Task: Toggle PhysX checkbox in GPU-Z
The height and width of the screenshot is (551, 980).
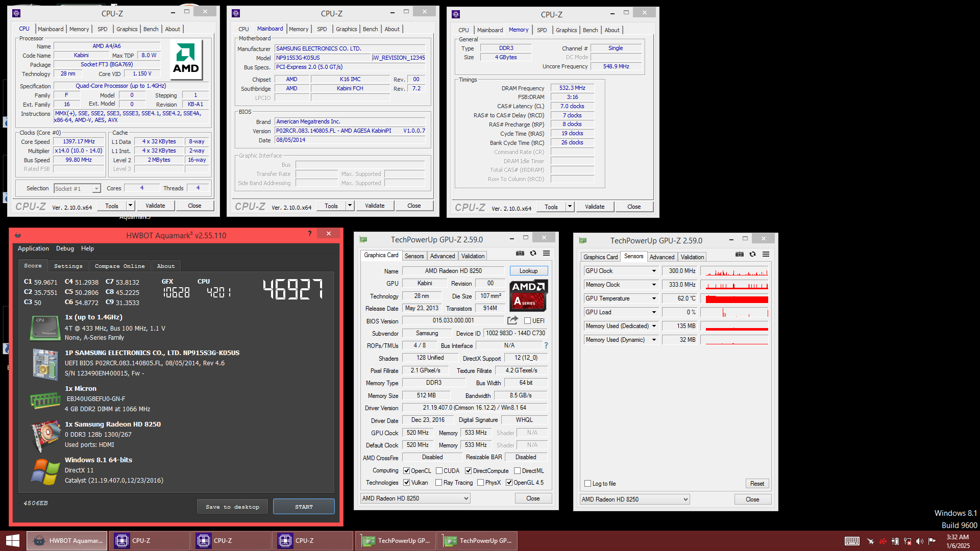Action: [x=480, y=483]
